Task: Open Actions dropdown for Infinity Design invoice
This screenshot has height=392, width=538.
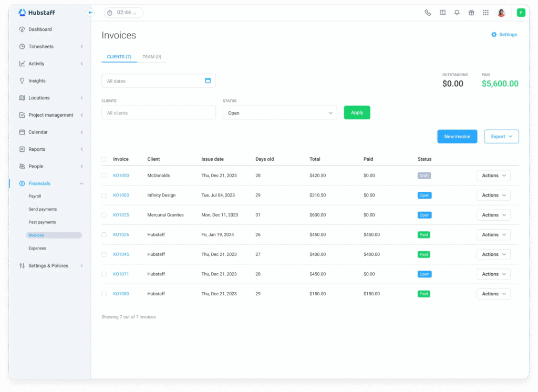Action: [493, 195]
